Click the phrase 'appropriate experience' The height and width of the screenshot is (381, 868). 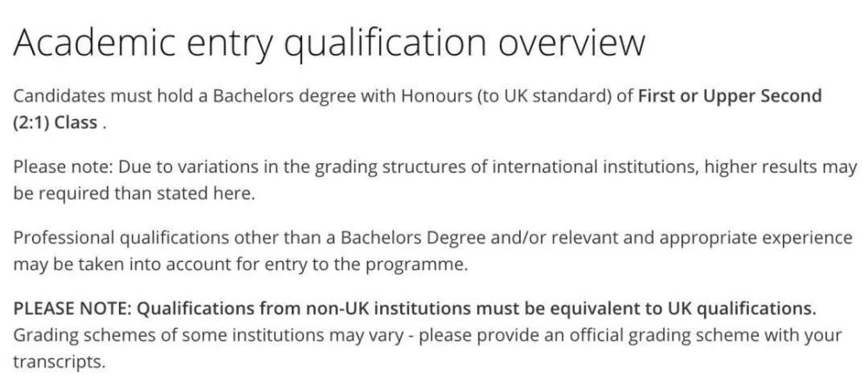point(756,238)
